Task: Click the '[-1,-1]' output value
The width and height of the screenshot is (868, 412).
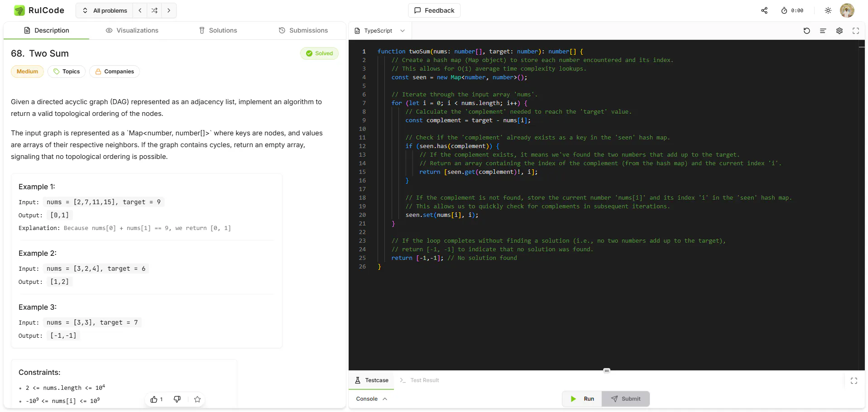Action: (x=63, y=335)
